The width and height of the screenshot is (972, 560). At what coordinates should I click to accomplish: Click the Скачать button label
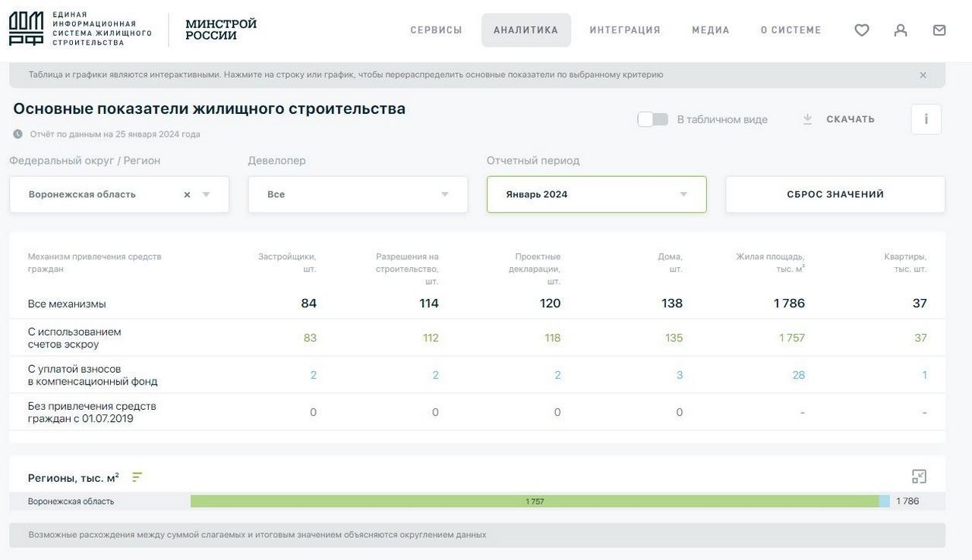coord(850,119)
